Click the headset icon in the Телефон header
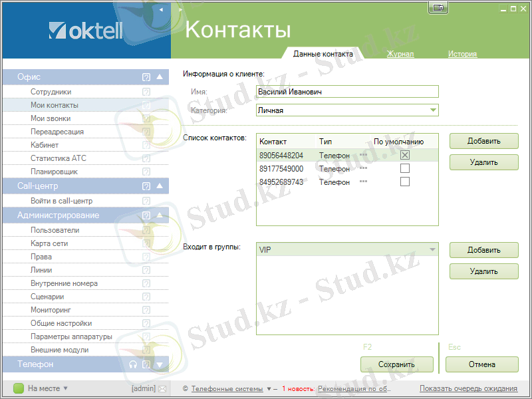This screenshot has height=399, width=532. 134,364
